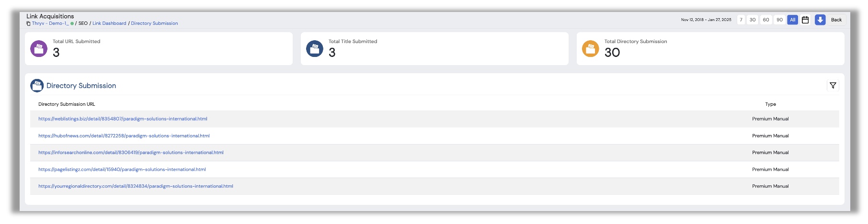Click the Nov 12, 2018 - Jan 27, 2025 date range

point(706,20)
